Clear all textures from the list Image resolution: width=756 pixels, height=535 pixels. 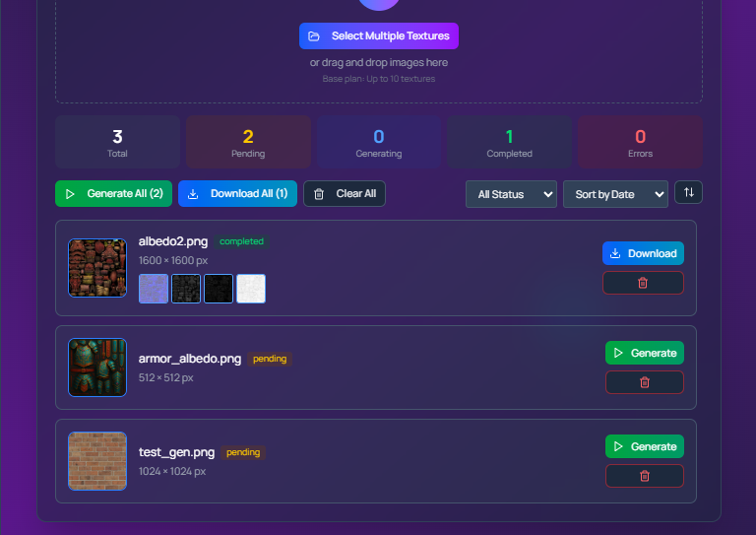345,194
